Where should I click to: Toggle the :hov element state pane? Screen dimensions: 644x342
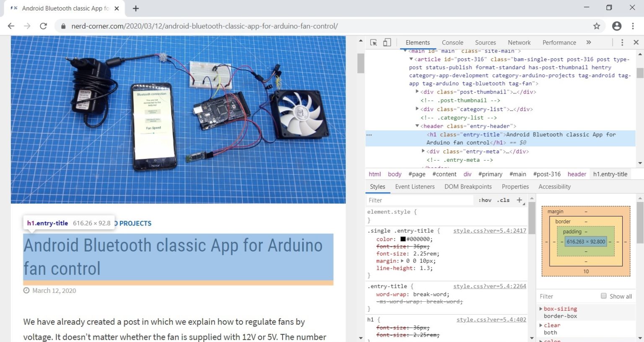click(485, 200)
